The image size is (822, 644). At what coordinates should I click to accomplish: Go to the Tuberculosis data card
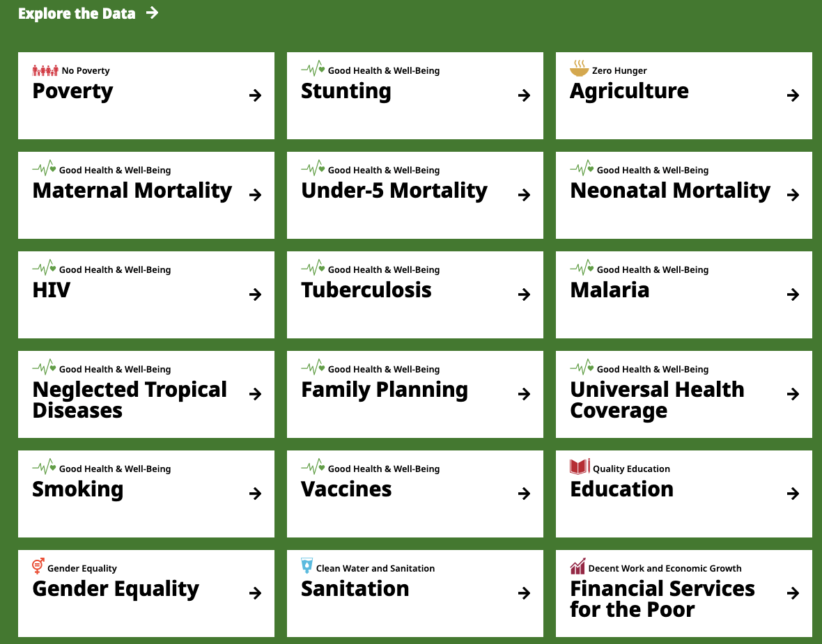[x=366, y=290]
